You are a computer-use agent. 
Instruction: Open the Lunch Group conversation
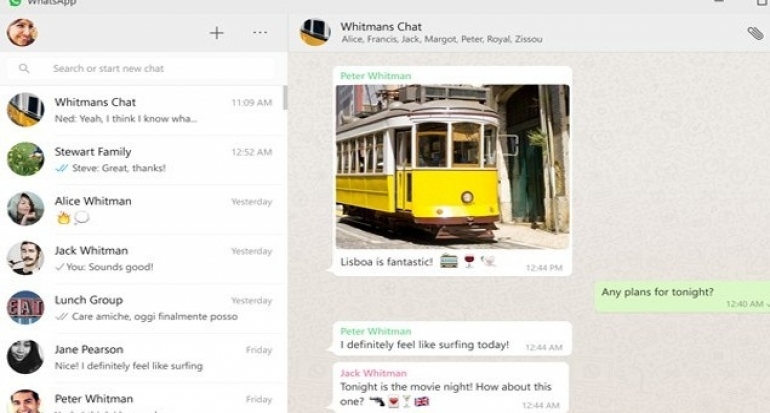pyautogui.click(x=141, y=308)
